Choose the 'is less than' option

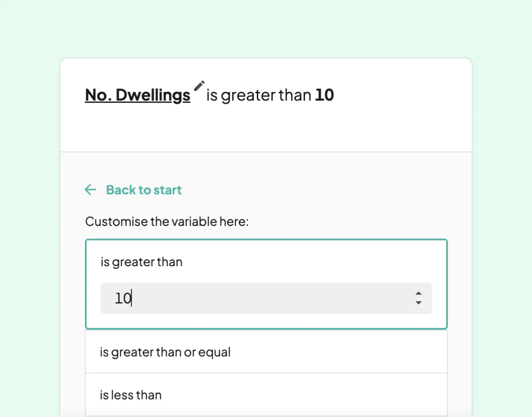[131, 395]
